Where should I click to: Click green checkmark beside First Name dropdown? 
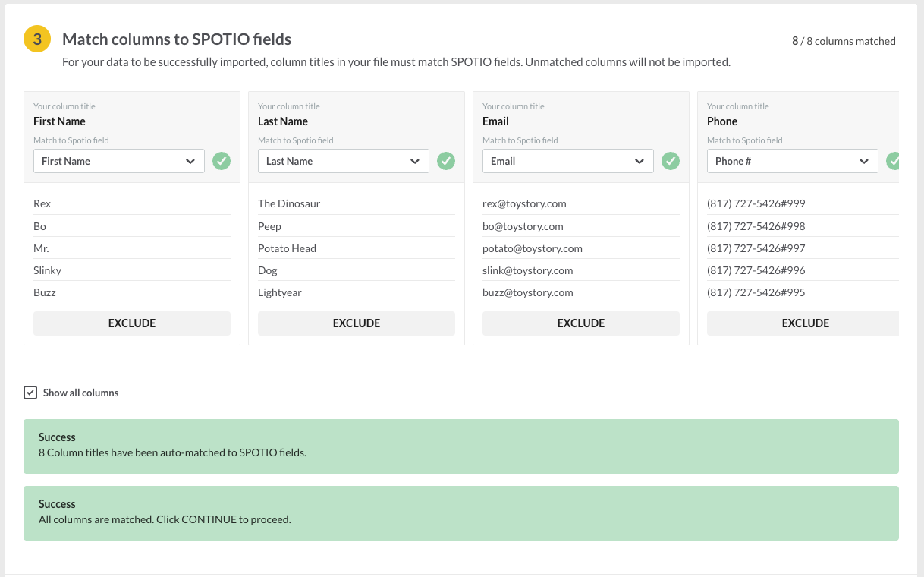tap(222, 161)
